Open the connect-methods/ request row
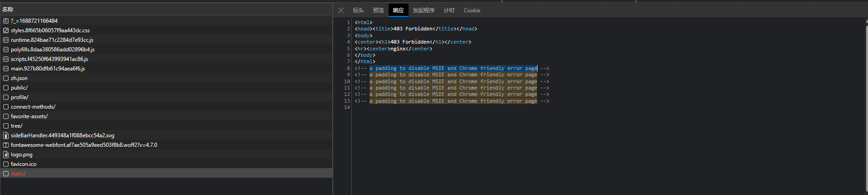868x195 pixels. pos(166,107)
